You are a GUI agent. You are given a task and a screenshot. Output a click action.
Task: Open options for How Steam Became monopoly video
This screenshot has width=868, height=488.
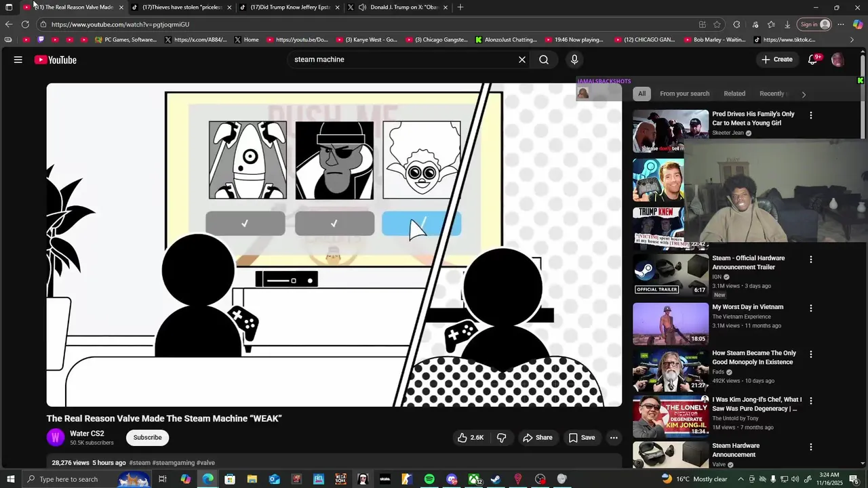pos(810,354)
